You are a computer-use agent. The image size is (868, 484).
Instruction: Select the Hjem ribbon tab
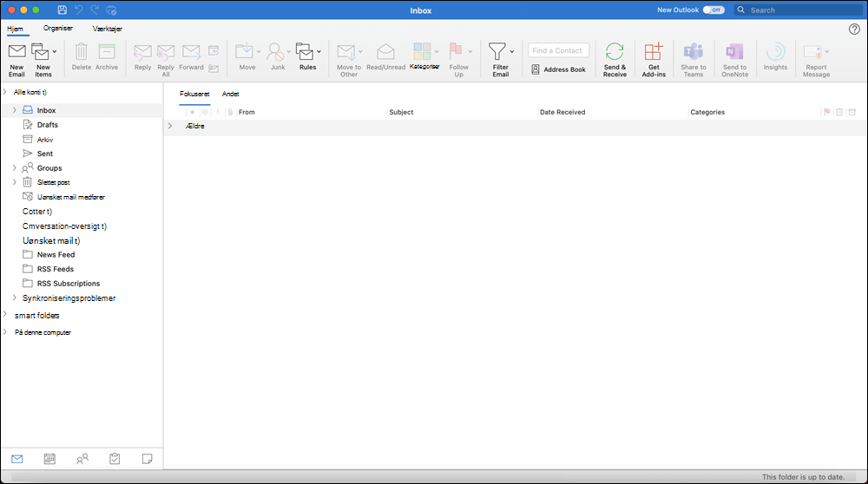point(15,29)
